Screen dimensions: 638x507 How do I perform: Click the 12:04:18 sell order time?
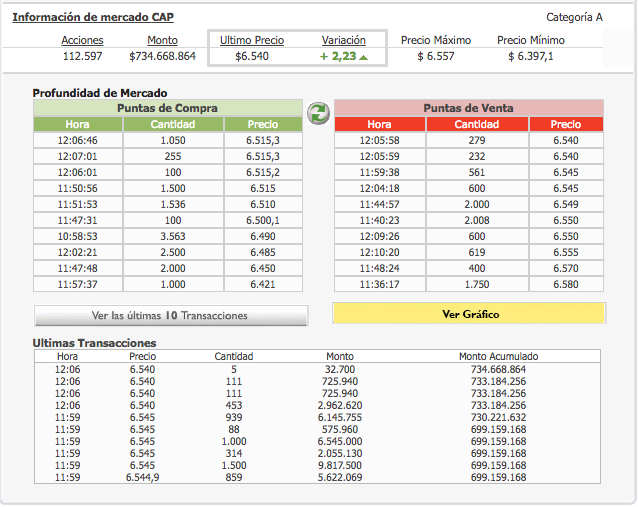coord(380,188)
